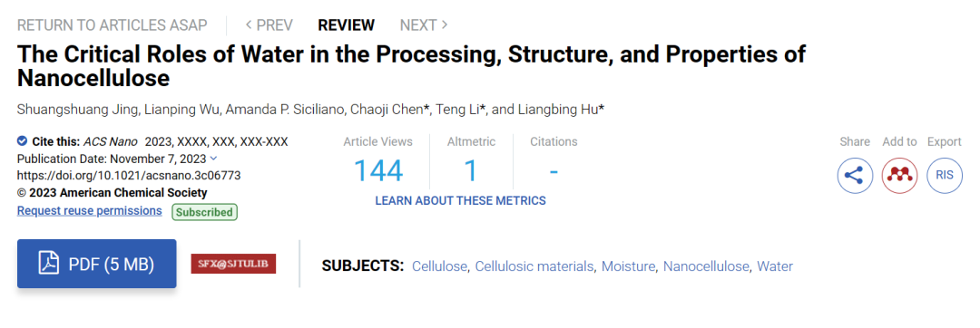Expand the Publication Date chevron

coord(214,159)
